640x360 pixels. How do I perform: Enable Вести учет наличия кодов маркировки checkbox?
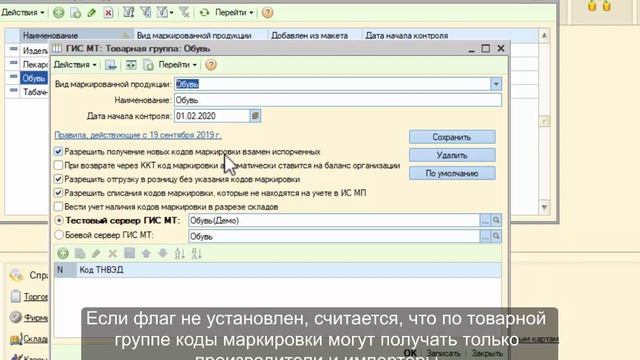(58, 207)
